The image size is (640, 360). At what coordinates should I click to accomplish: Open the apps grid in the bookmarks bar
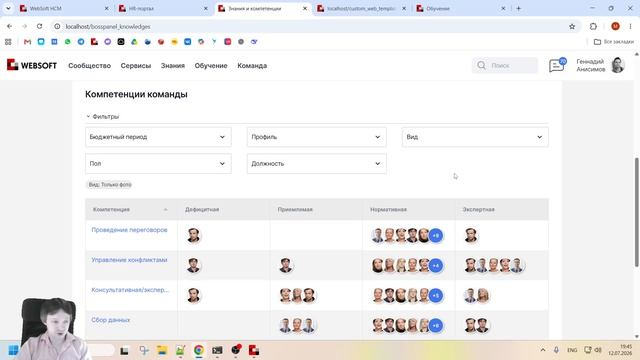tap(8, 42)
